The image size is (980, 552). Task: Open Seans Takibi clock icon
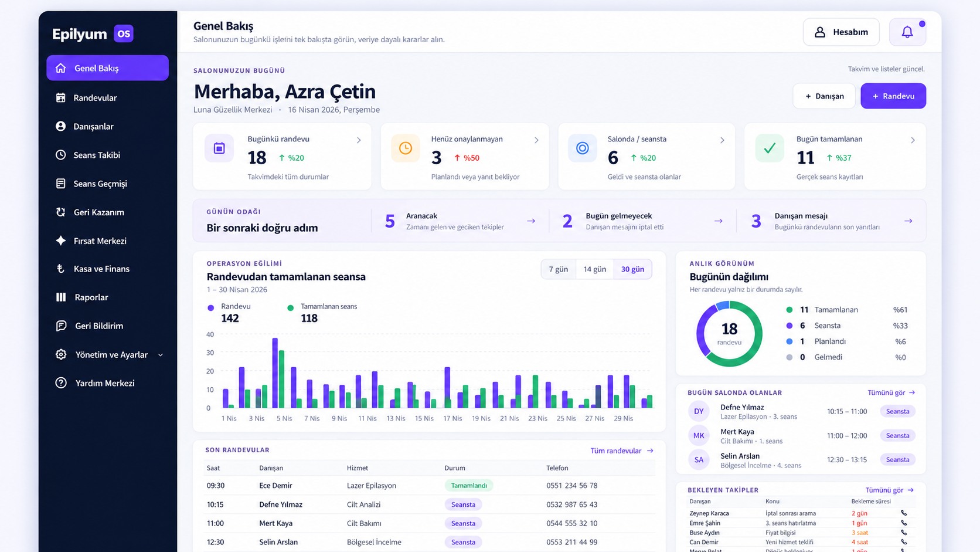(60, 155)
